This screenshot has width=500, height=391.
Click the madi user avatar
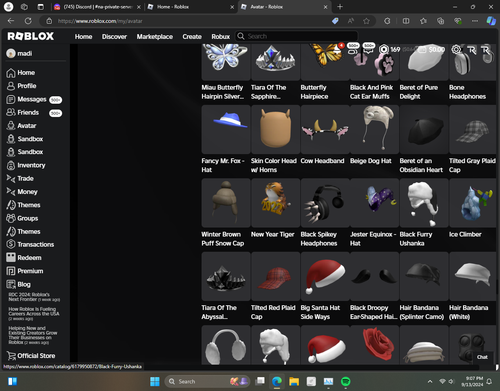coord(11,53)
